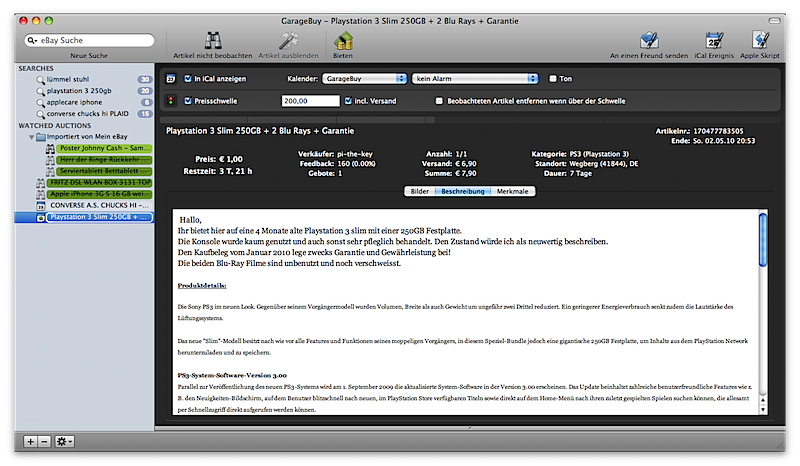Click the plus button to add a search

click(31, 442)
